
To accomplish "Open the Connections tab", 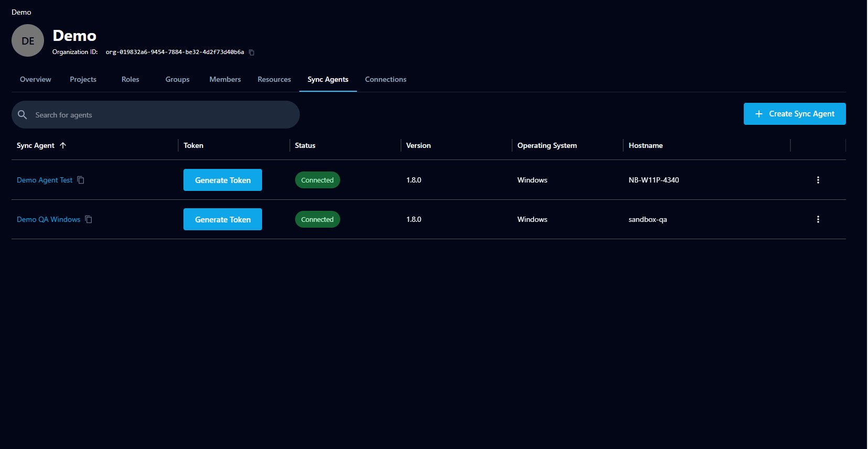I will pyautogui.click(x=386, y=79).
